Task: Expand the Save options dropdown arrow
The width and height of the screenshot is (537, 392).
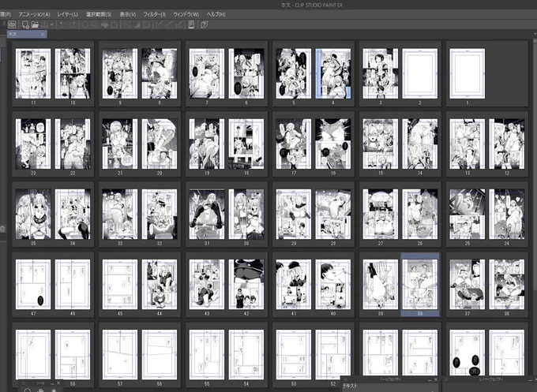Action: [x=51, y=24]
